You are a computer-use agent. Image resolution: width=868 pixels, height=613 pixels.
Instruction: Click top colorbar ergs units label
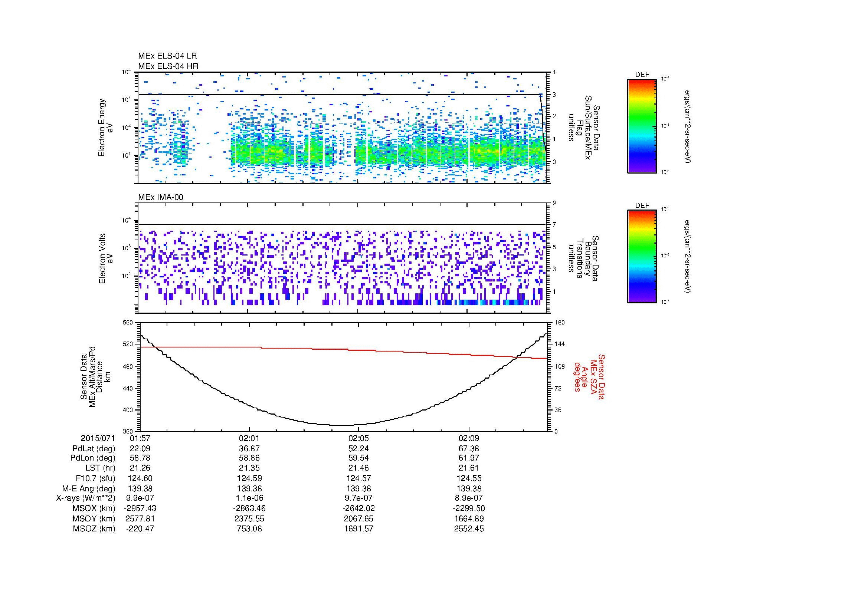click(687, 126)
